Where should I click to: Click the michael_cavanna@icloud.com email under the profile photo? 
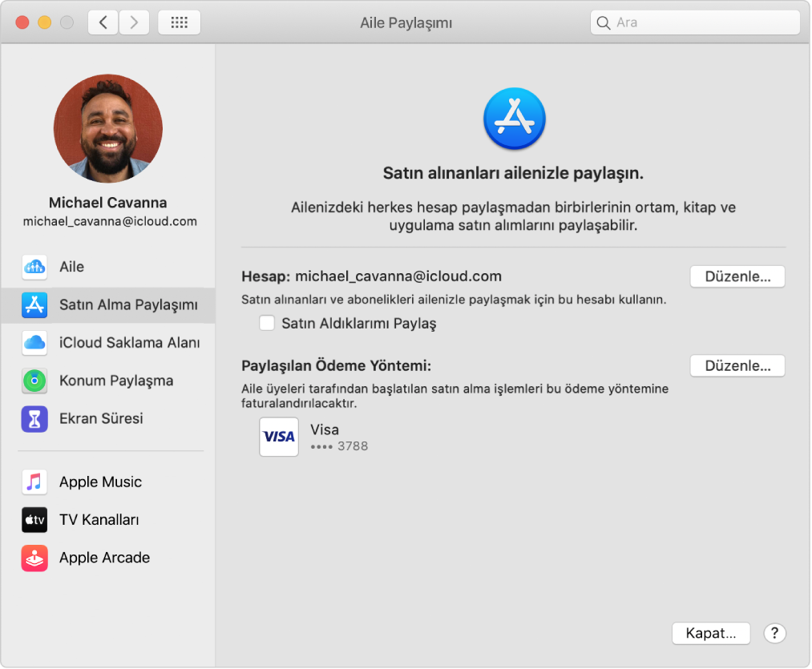(x=110, y=222)
